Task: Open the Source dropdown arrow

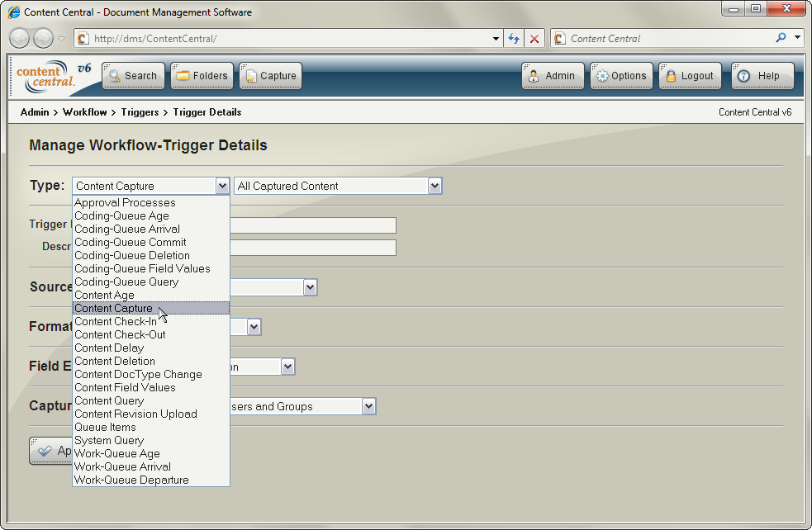Action: (310, 287)
